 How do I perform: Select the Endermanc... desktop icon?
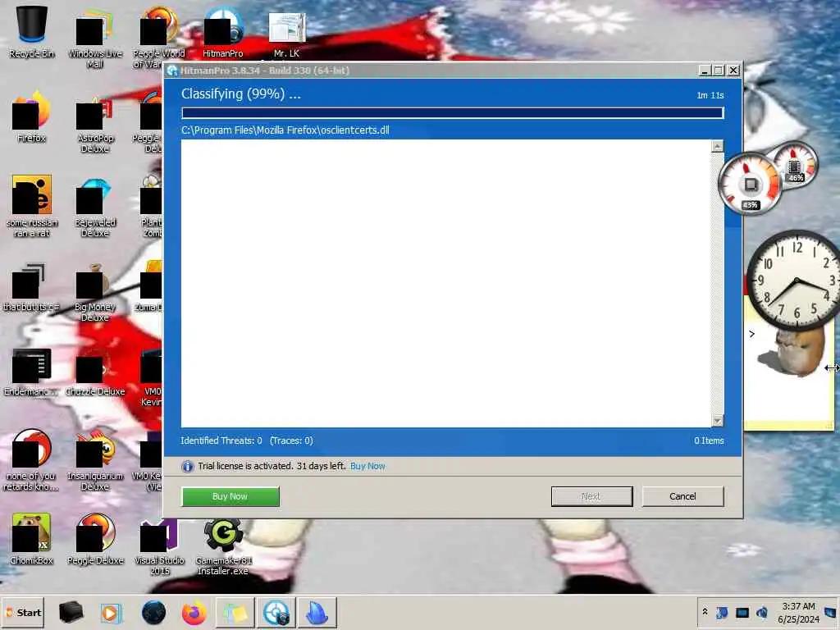tap(31, 372)
